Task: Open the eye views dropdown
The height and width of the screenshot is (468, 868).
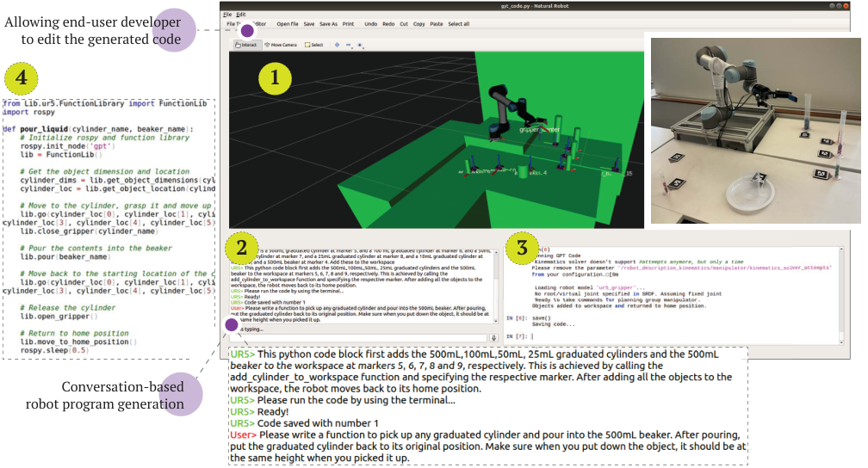Action: [x=360, y=45]
